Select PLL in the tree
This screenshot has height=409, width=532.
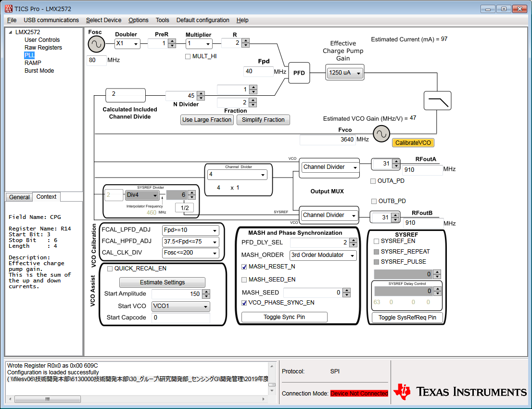(x=29, y=55)
